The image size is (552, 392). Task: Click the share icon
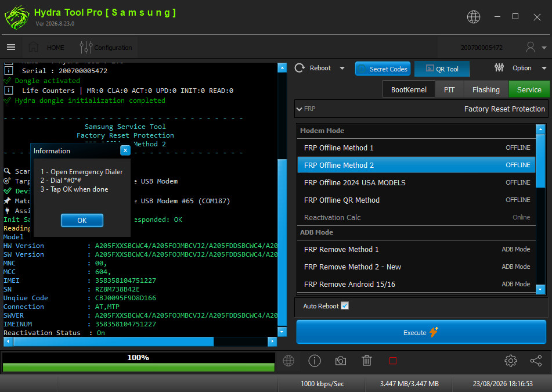pyautogui.click(x=536, y=361)
